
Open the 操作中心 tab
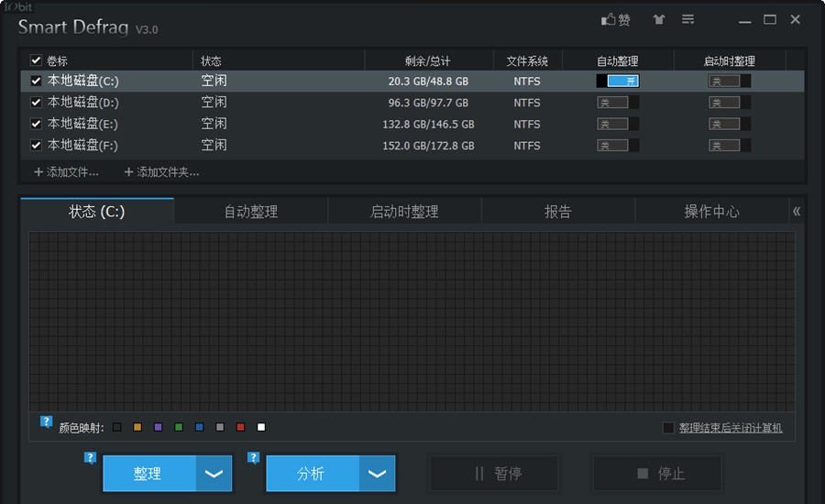coord(711,212)
